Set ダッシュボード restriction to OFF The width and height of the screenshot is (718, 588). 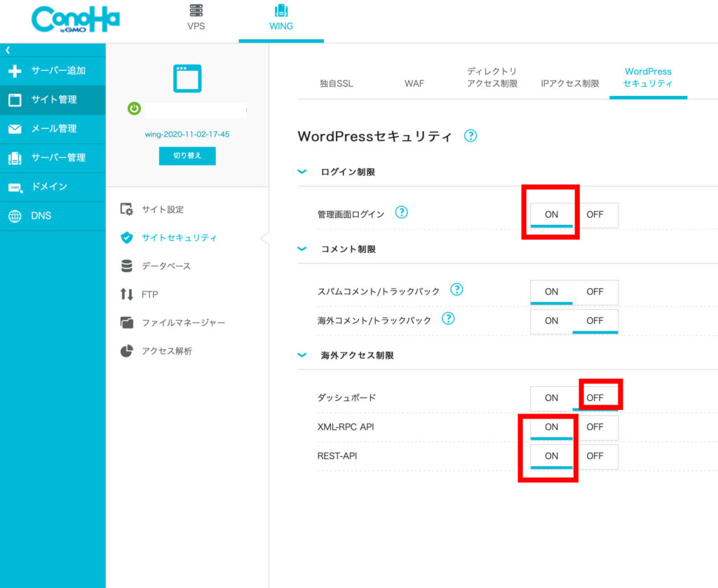[595, 398]
